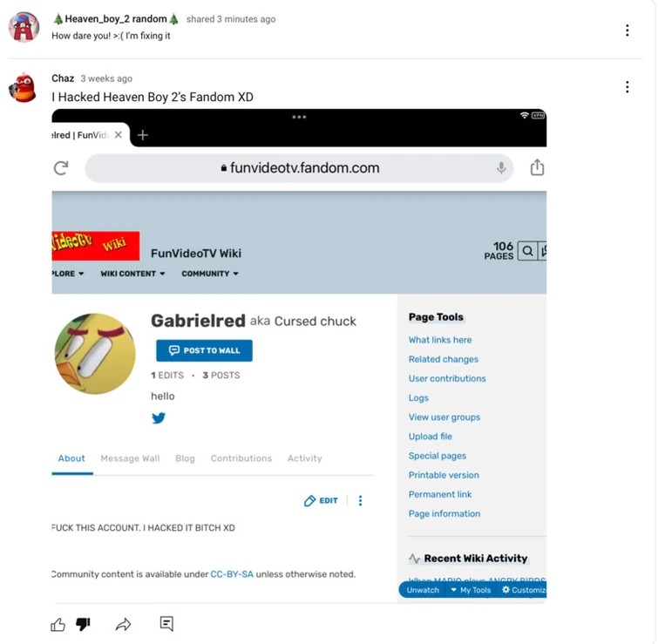Viewport: 658px width, 644px height.
Task: Toggle Unwatch in the bottom toolbar
Action: [423, 590]
